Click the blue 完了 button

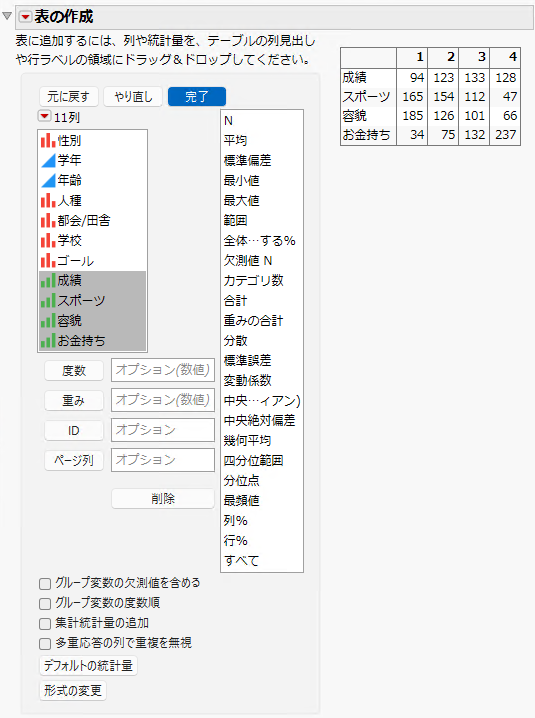click(x=197, y=97)
